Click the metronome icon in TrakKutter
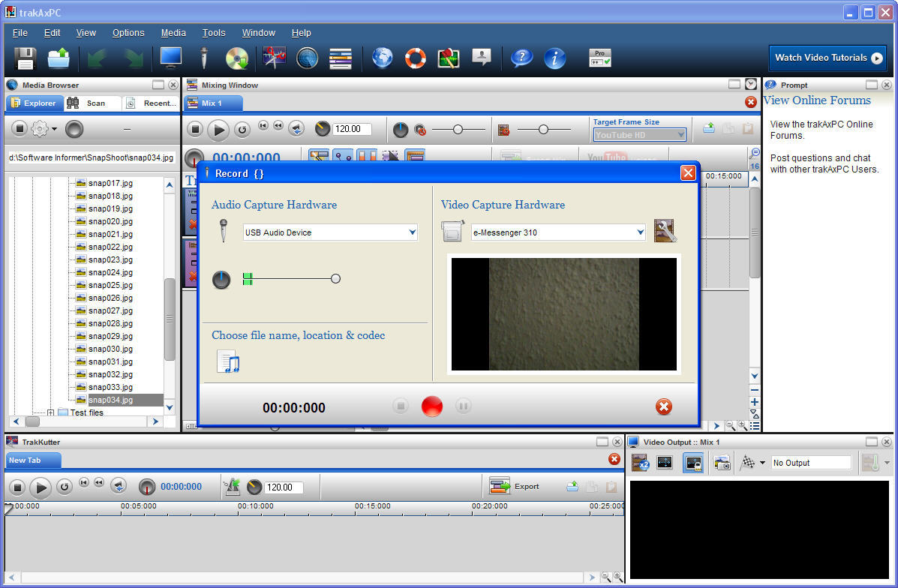This screenshot has height=588, width=898. [x=232, y=487]
